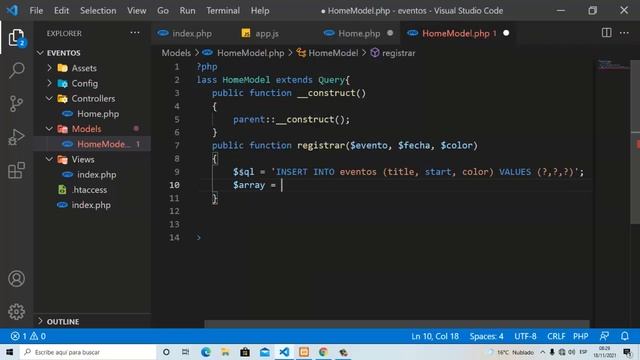Screen dimensions: 640x360
Task: Open Home.php under Controllers
Action: coord(98,114)
